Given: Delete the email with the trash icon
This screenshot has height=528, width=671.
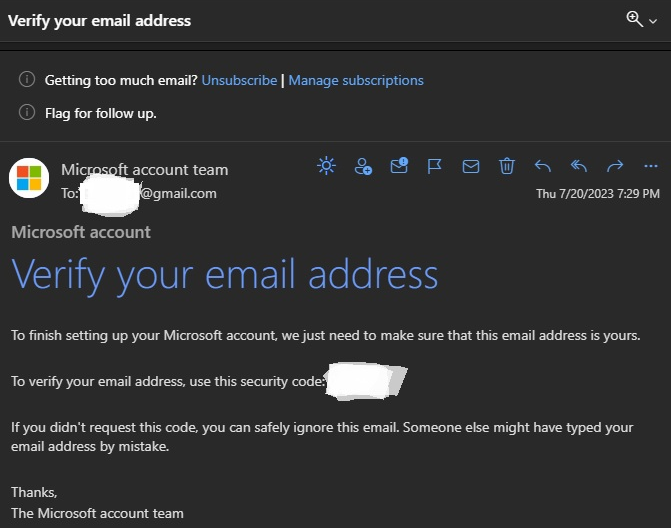Looking at the screenshot, I should 507,166.
